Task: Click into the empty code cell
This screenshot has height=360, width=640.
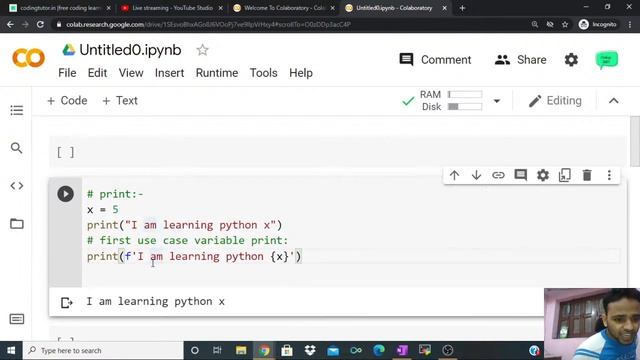Action: click(338, 152)
